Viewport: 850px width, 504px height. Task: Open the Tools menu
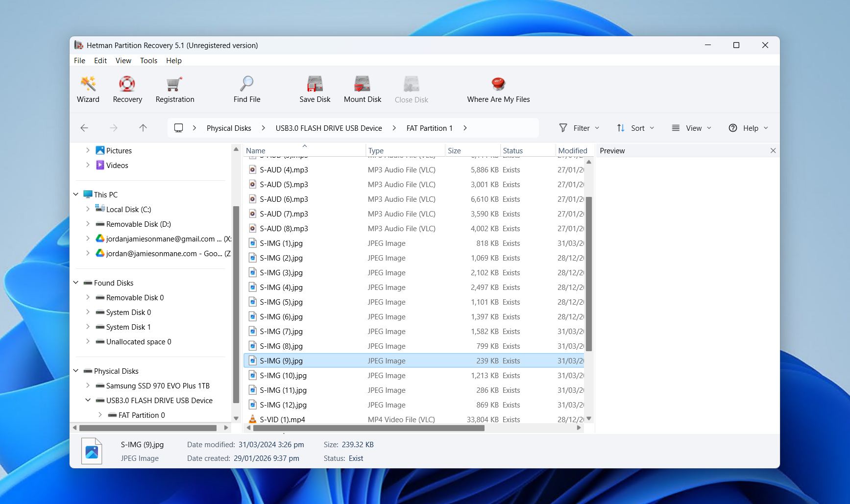tap(148, 60)
